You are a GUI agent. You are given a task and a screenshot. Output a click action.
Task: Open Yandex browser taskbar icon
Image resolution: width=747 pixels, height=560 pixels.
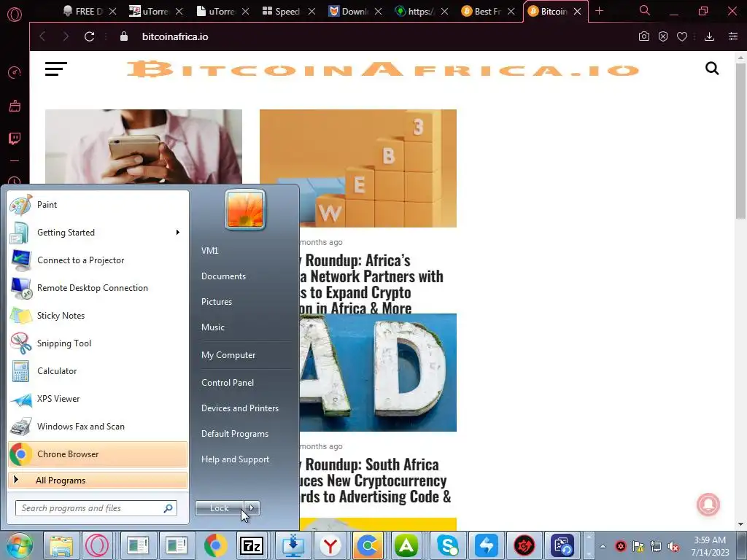point(330,545)
